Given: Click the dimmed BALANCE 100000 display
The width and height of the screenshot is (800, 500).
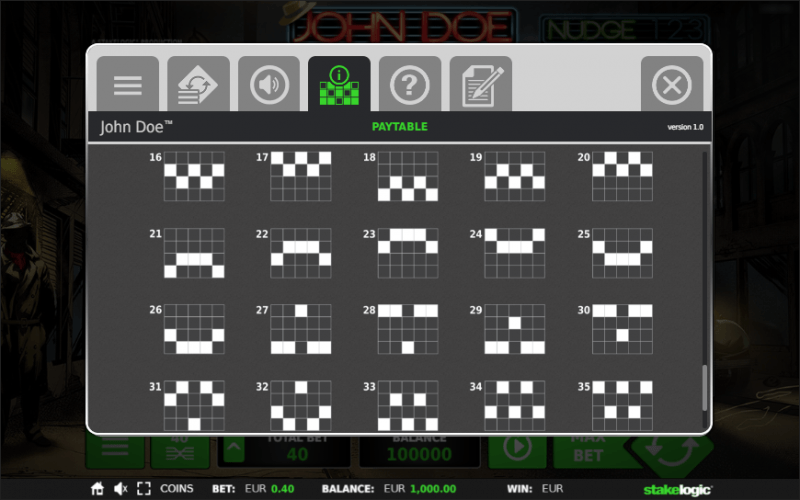Looking at the screenshot, I should click(419, 452).
